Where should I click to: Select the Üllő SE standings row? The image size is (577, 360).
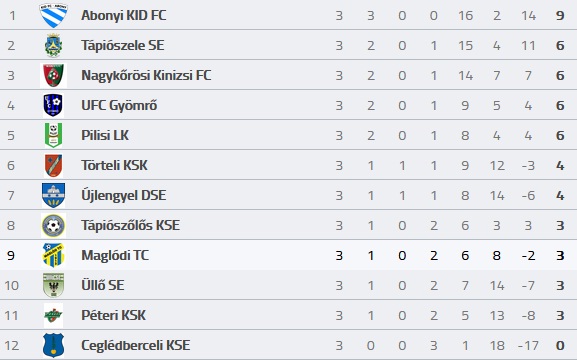pos(288,285)
